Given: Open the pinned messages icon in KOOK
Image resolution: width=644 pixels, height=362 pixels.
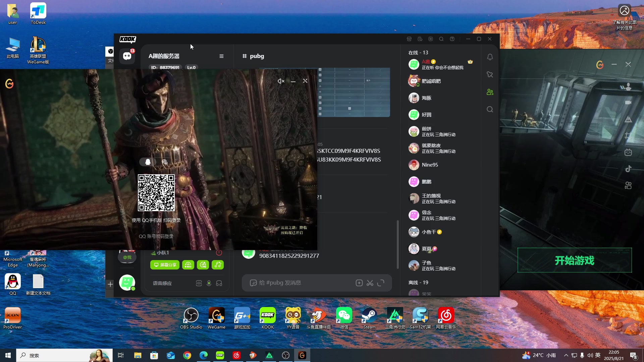Looking at the screenshot, I should (x=490, y=74).
